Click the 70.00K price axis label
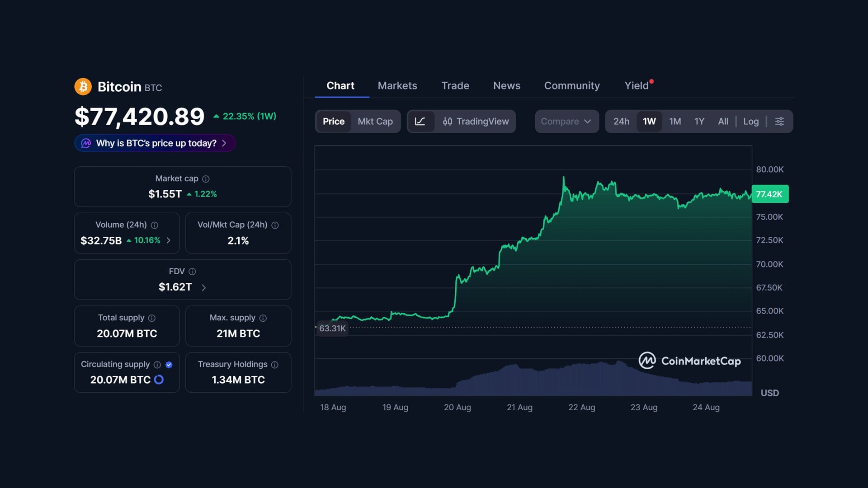 coord(769,264)
